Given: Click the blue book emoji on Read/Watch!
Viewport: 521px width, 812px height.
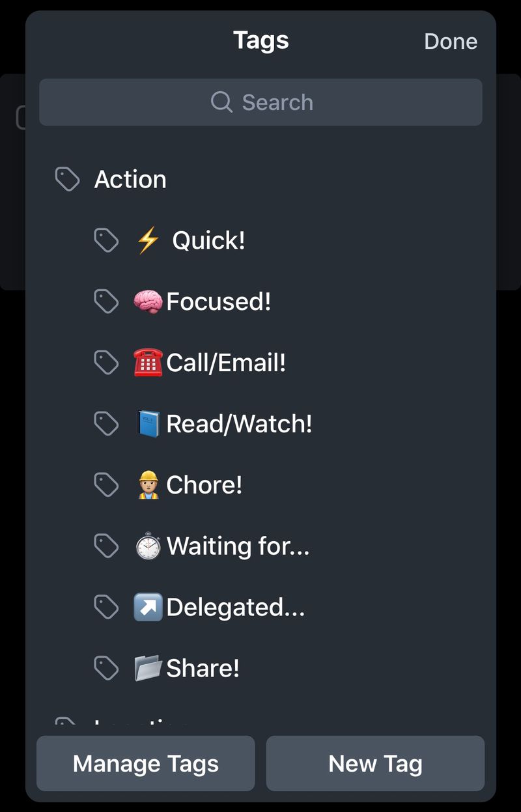Looking at the screenshot, I should click(148, 424).
